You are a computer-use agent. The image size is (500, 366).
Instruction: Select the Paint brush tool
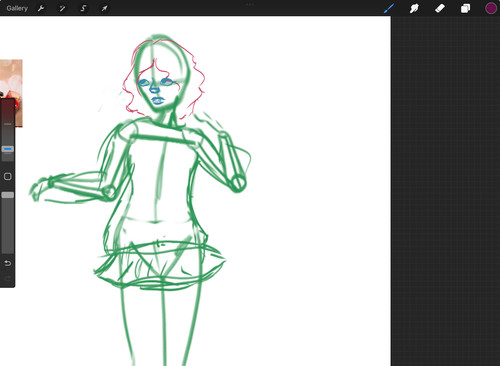pyautogui.click(x=389, y=8)
